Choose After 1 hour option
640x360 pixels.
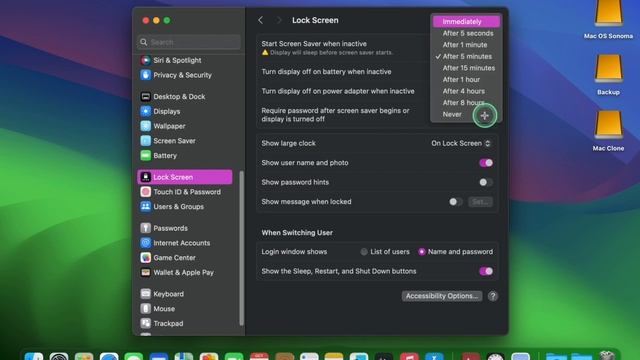coord(466,80)
